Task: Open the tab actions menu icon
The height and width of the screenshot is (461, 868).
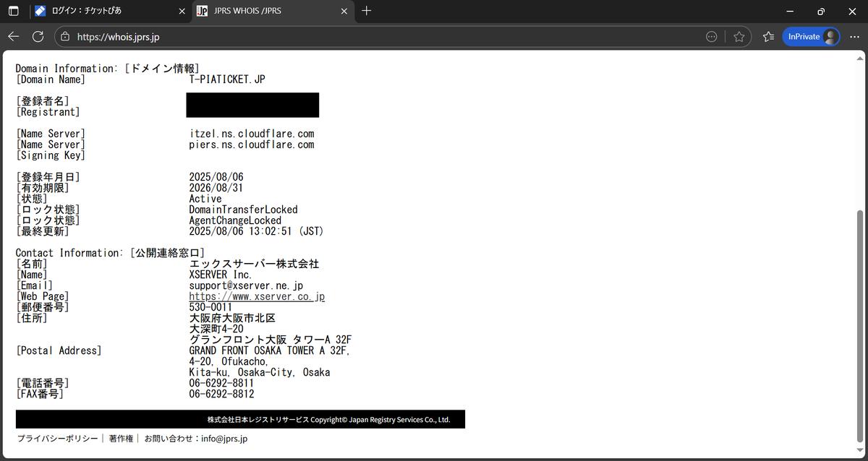Action: tap(14, 11)
